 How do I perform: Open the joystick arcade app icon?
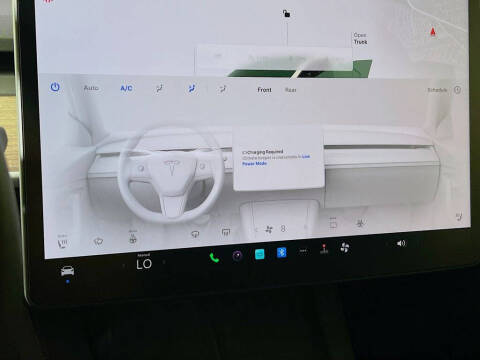coord(324,249)
